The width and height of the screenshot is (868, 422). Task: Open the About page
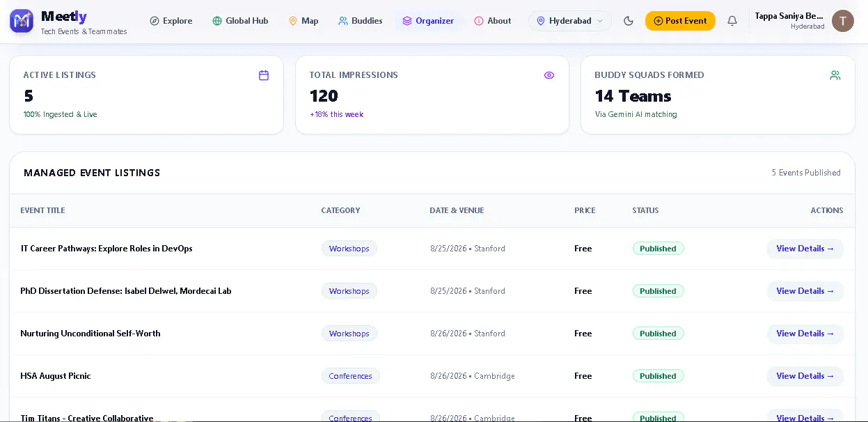pyautogui.click(x=493, y=21)
